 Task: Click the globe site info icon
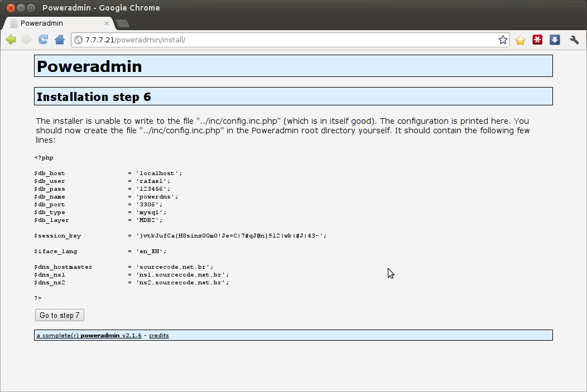click(78, 40)
